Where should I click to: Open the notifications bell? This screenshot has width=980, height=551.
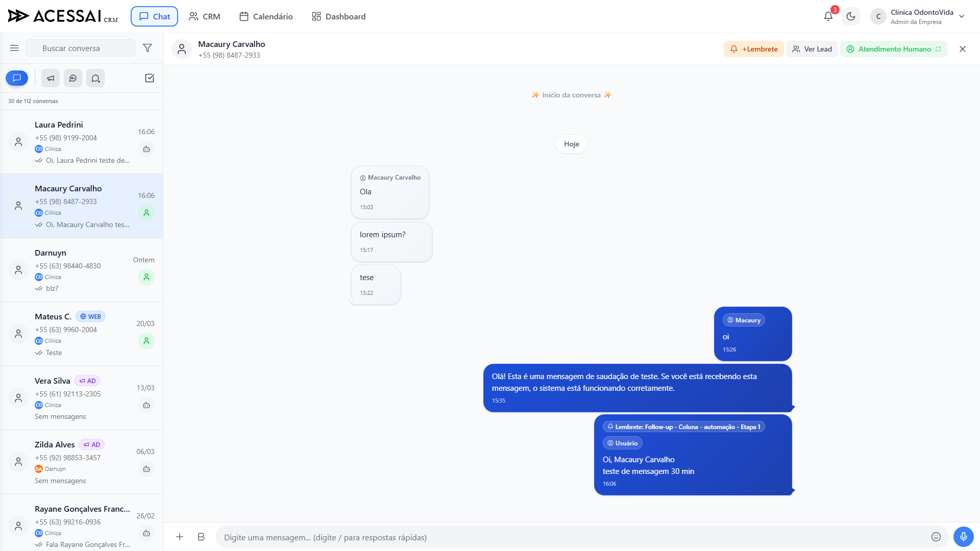click(x=828, y=16)
